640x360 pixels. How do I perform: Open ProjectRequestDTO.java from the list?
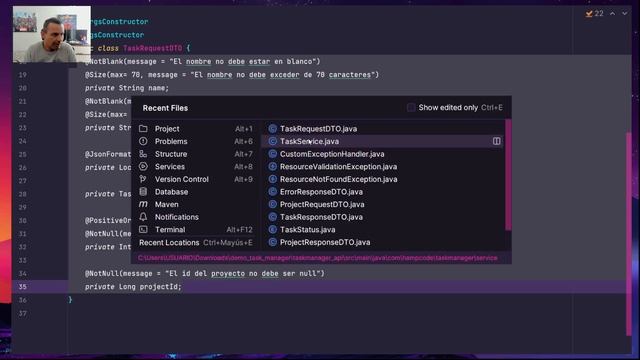click(383, 204)
